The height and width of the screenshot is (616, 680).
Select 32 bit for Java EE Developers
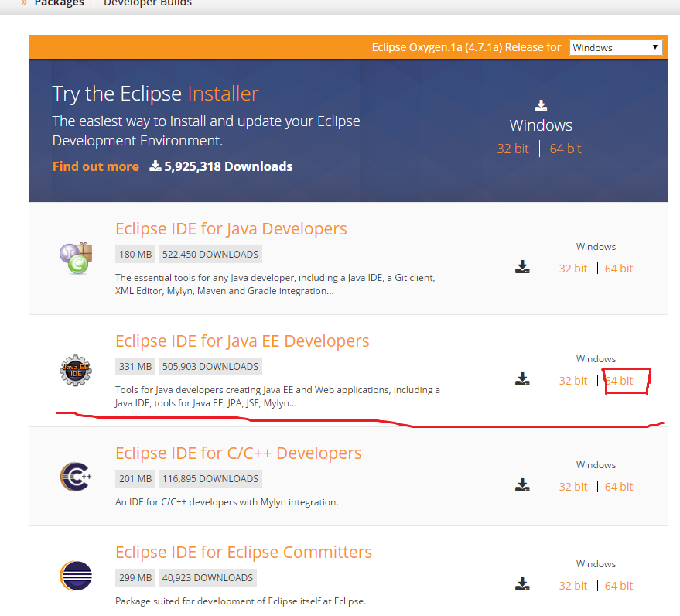573,381
